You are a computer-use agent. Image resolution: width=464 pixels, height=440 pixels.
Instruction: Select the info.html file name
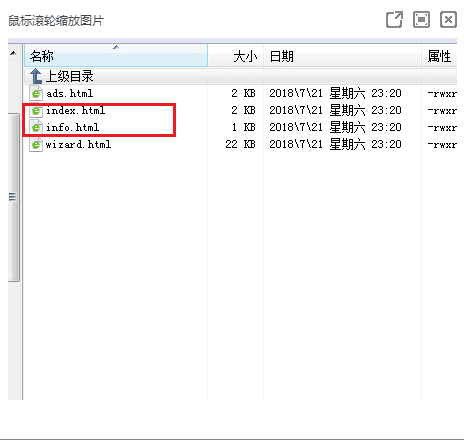tap(73, 127)
